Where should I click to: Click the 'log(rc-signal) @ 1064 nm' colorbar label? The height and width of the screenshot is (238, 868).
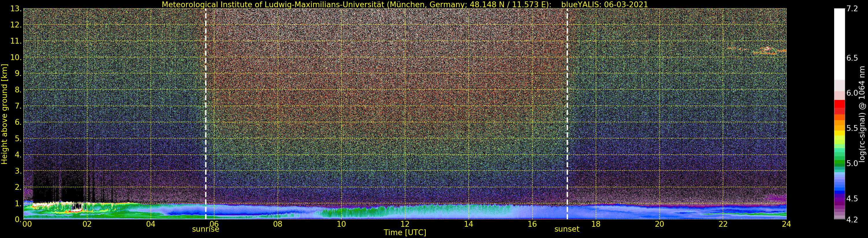(862, 114)
